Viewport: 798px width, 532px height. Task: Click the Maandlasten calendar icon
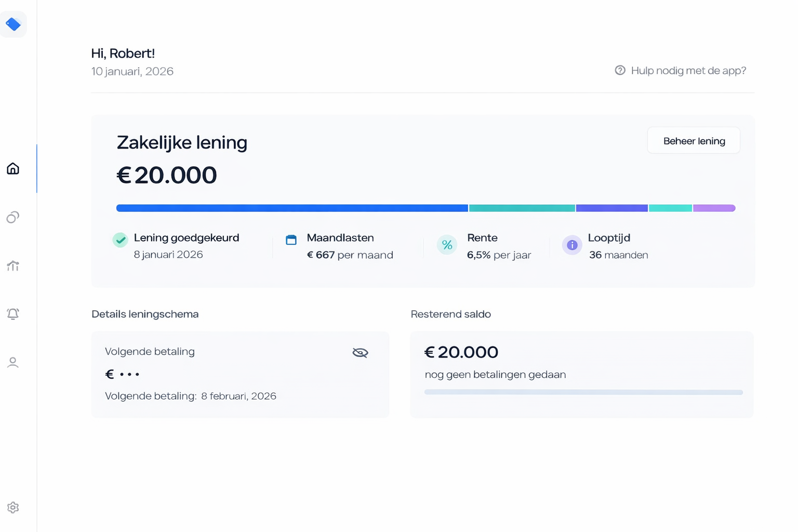point(291,240)
